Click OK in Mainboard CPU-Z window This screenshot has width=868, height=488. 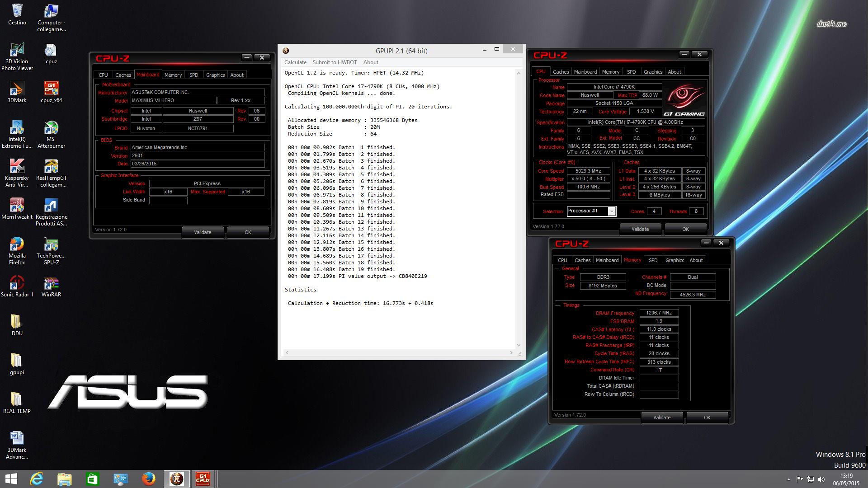tap(248, 232)
